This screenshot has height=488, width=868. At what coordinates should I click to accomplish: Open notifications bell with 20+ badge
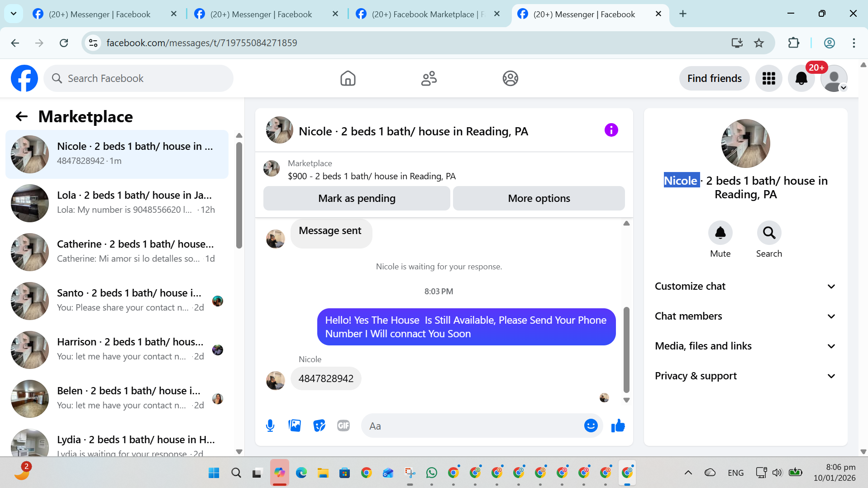801,78
